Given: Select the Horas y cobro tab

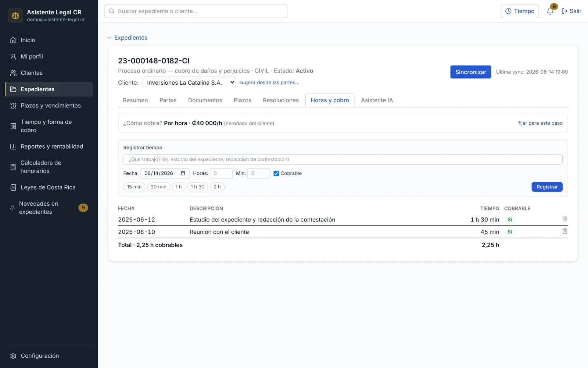Looking at the screenshot, I should point(330,100).
